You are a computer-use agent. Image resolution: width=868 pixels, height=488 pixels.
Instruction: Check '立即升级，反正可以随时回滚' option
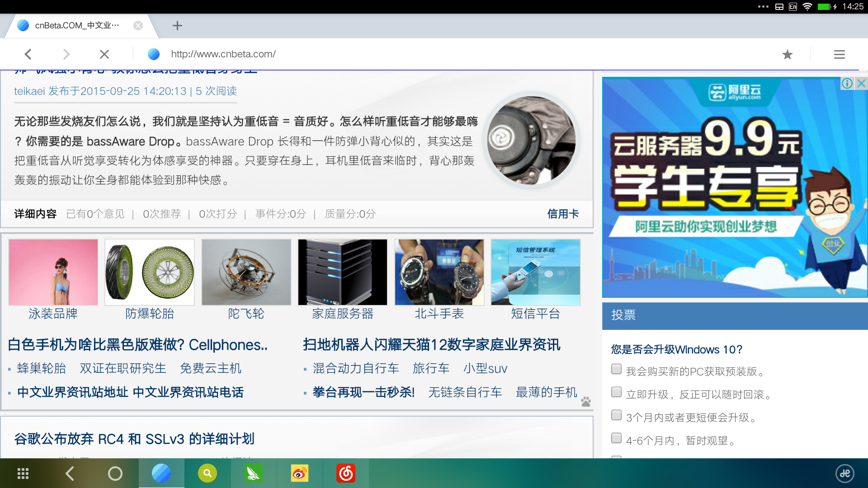point(616,392)
